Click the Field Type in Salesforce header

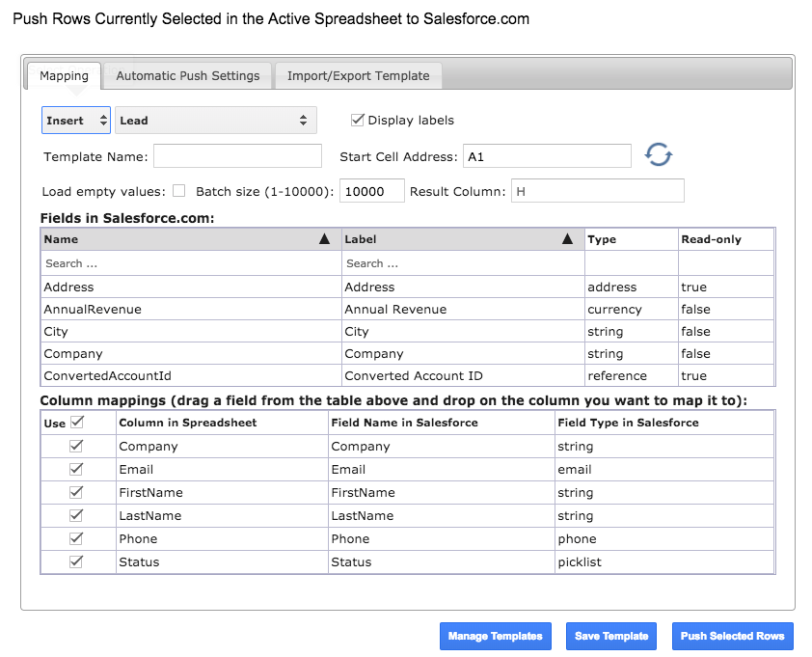[664, 423]
